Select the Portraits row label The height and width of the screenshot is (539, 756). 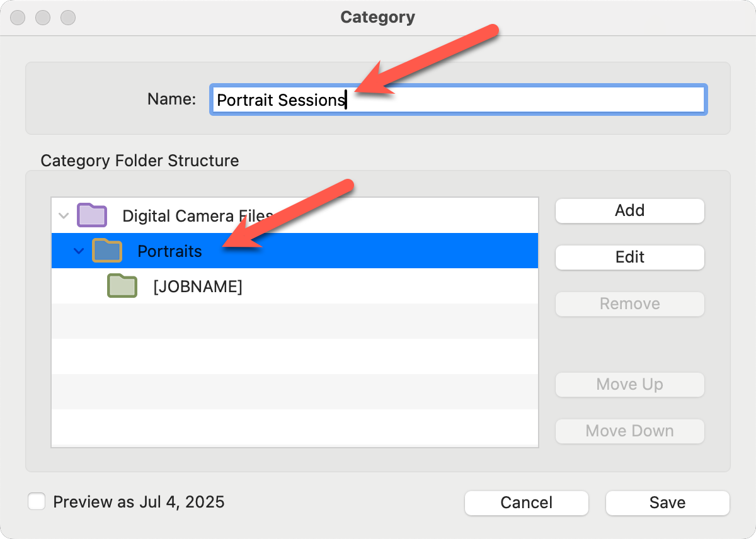pos(169,251)
